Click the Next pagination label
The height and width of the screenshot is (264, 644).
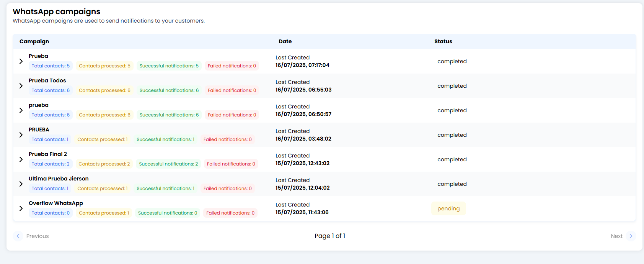point(616,236)
